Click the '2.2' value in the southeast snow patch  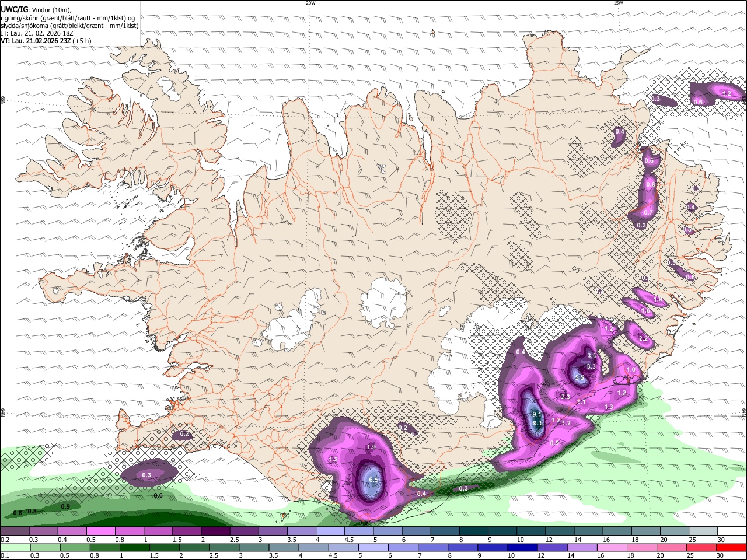pos(643,338)
